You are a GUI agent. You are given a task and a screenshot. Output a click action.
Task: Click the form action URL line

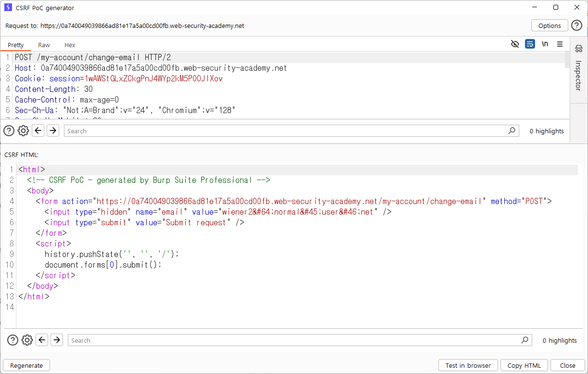[x=294, y=201]
